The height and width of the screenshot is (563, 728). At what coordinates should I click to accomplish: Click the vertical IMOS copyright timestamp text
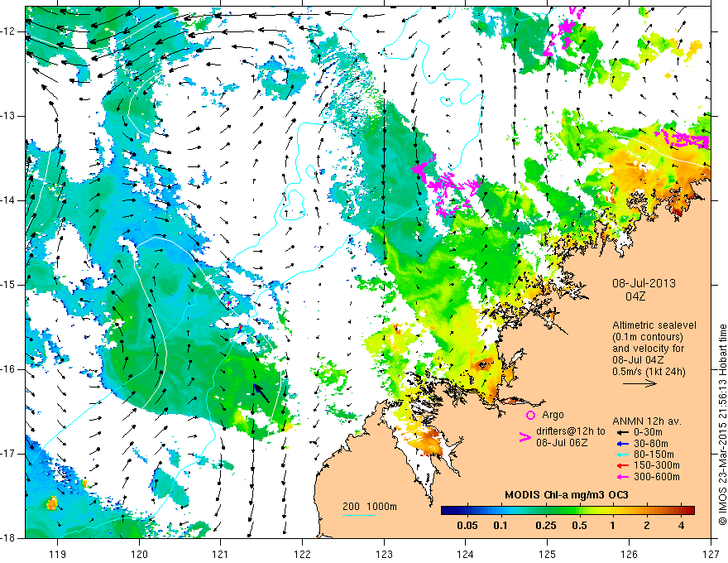(x=722, y=424)
